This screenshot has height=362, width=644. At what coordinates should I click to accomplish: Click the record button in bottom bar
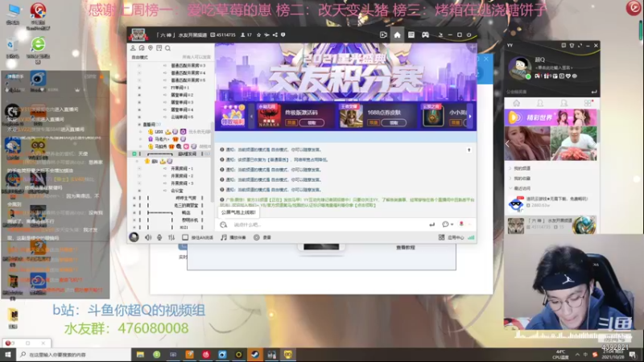(262, 237)
